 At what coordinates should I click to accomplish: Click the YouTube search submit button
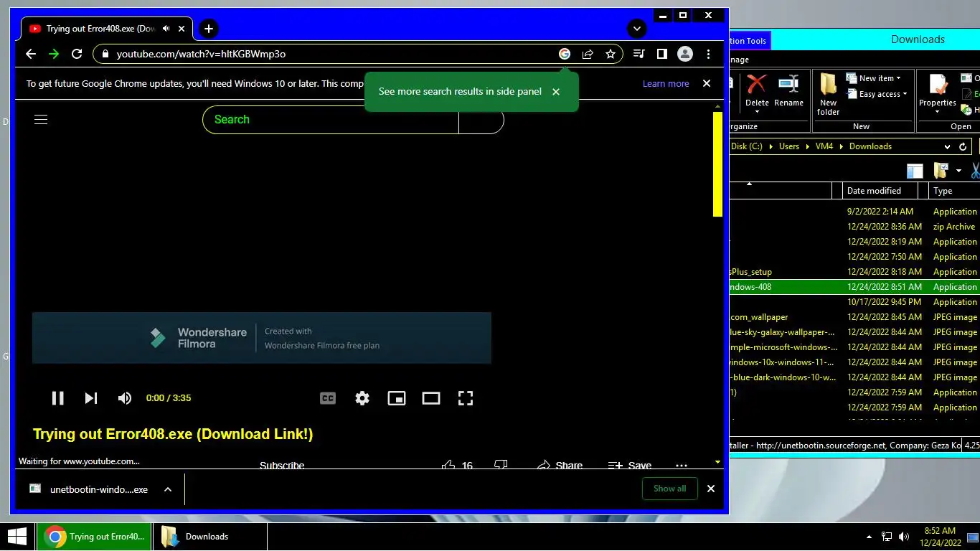click(x=481, y=120)
